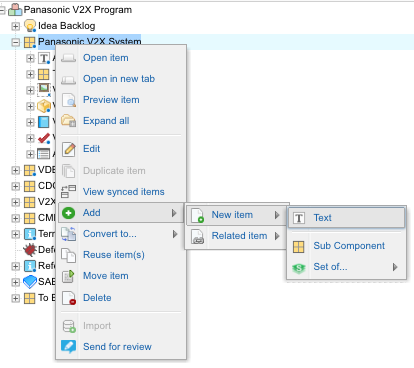
Task: Expand the Idea Backlog node
Action: tap(16, 26)
